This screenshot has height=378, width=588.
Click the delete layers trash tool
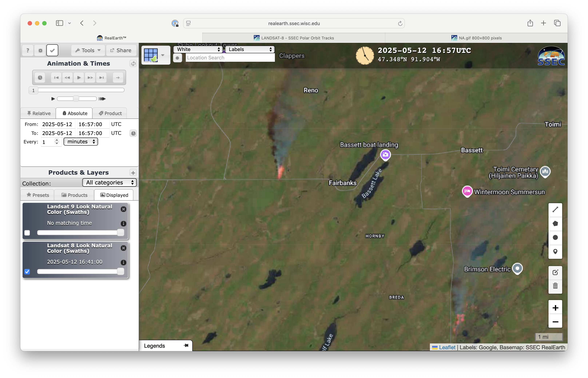[555, 286]
